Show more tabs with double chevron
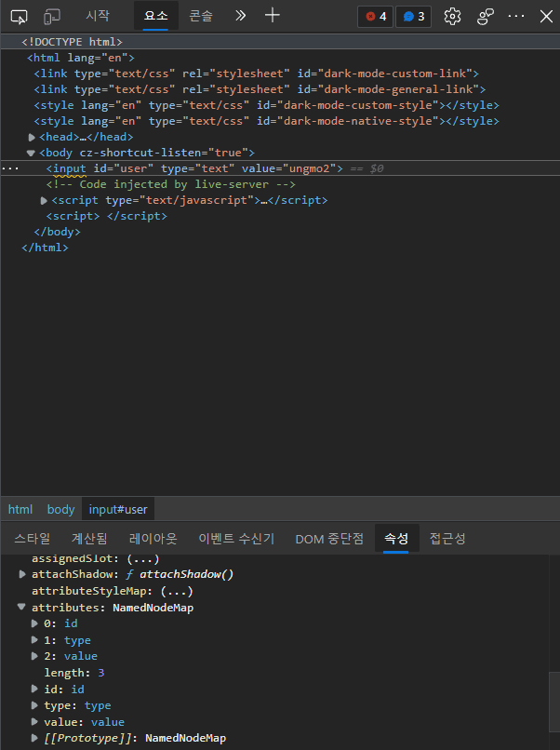560x750 pixels. click(240, 16)
